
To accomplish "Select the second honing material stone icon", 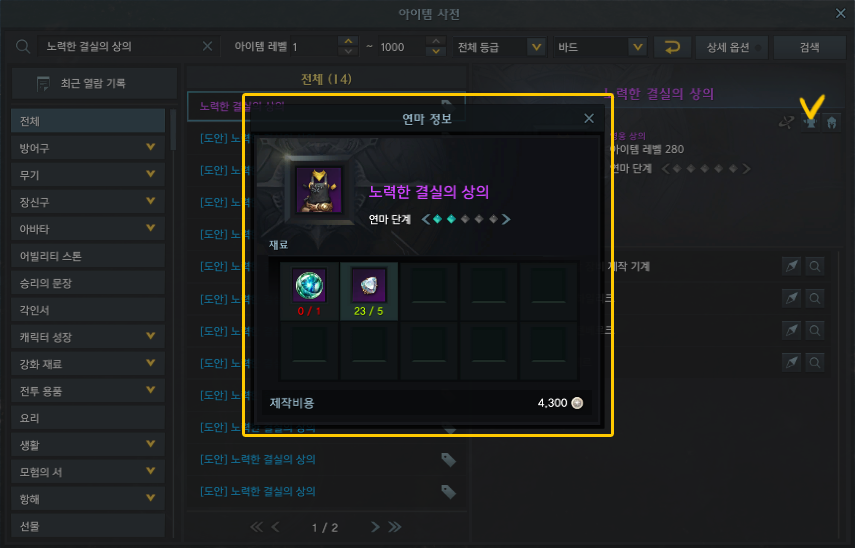I will tap(369, 285).
